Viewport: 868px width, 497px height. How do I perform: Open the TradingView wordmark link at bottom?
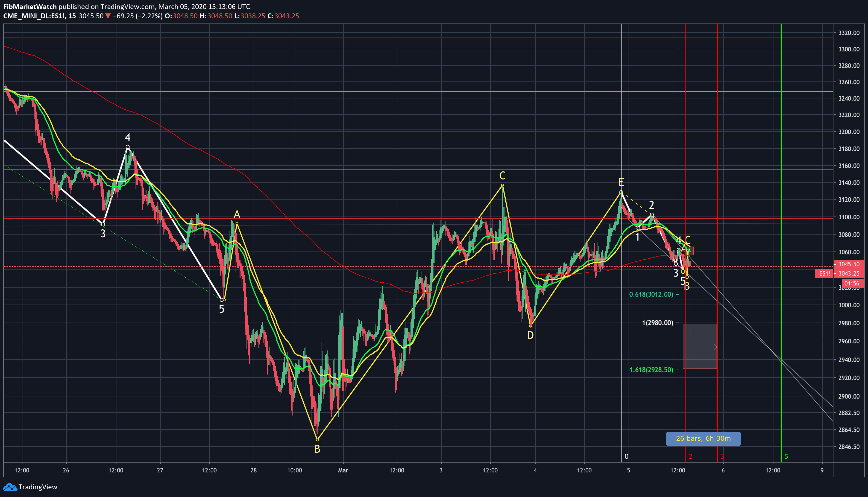pos(38,487)
